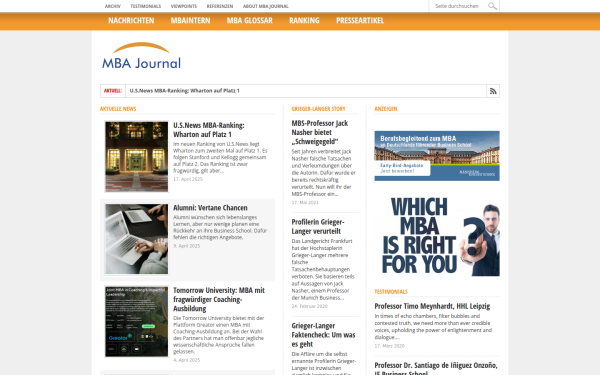
Task: Open the laptop thumbnail for Alumni article
Action: pyautogui.click(x=137, y=239)
